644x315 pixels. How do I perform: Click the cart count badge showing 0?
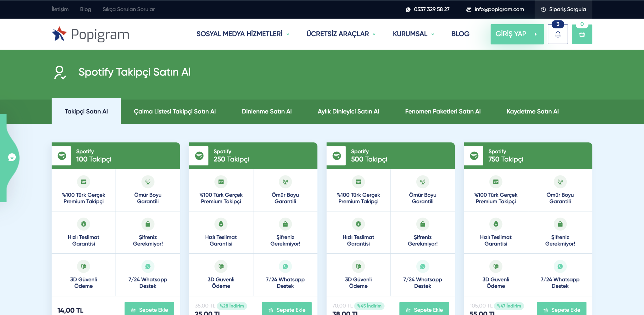[582, 24]
